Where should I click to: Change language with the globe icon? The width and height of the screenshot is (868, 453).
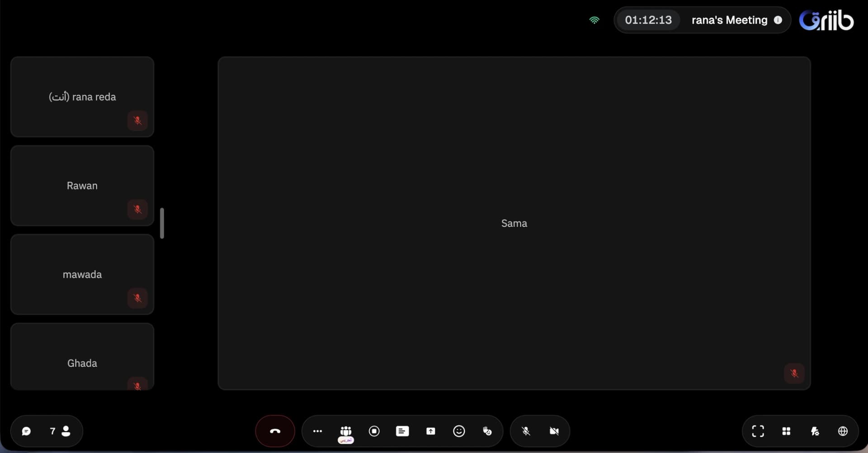[x=843, y=431]
